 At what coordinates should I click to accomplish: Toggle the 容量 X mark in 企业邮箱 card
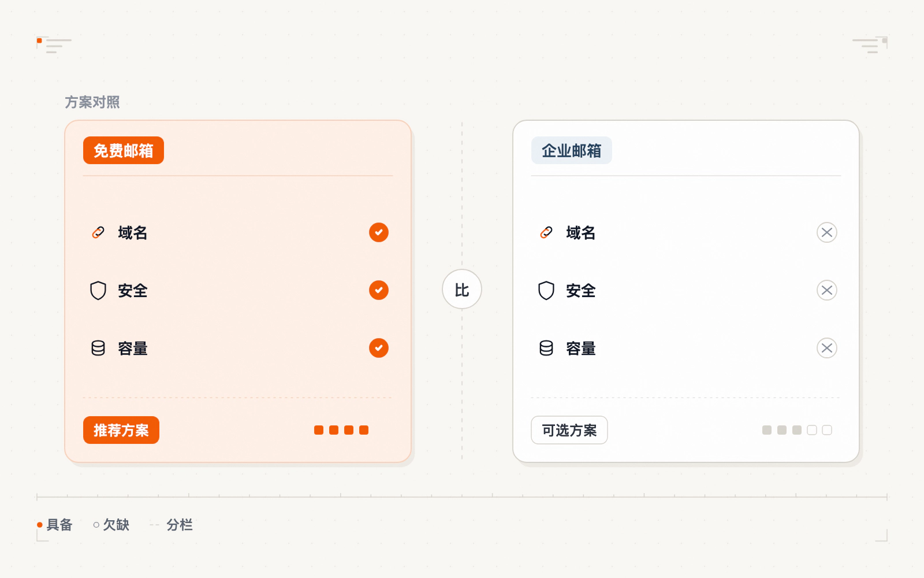click(x=827, y=348)
